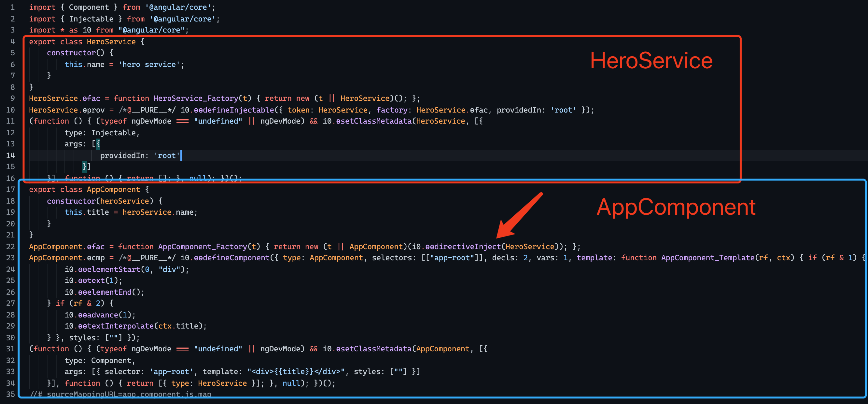
Task: Click the sourceMappingURL comment on line 35
Action: point(121,394)
